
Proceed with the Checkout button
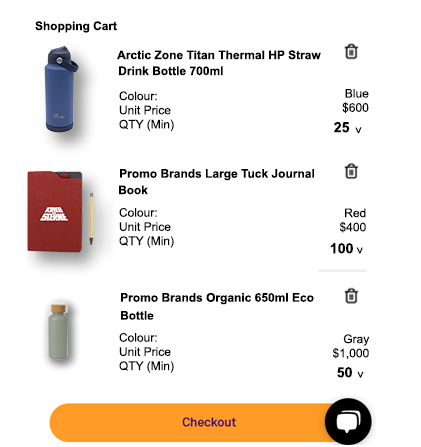point(193,422)
